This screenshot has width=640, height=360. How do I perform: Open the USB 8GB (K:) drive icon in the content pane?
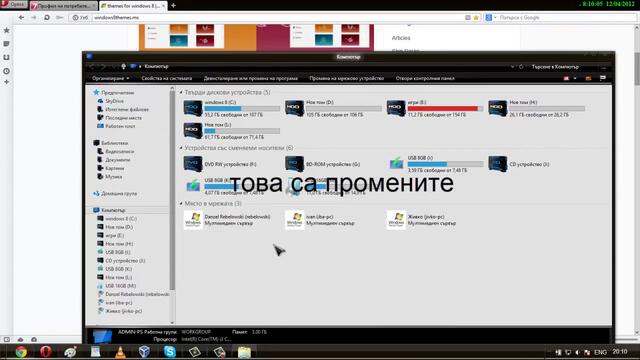click(193, 186)
